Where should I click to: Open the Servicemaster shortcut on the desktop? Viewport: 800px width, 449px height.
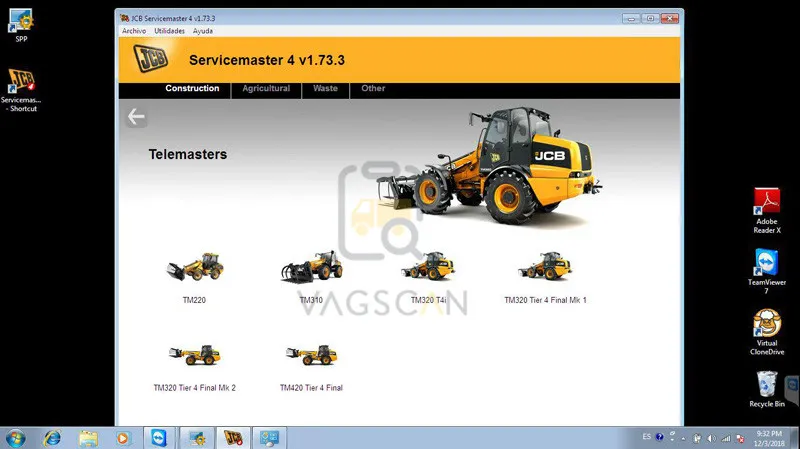click(x=21, y=90)
